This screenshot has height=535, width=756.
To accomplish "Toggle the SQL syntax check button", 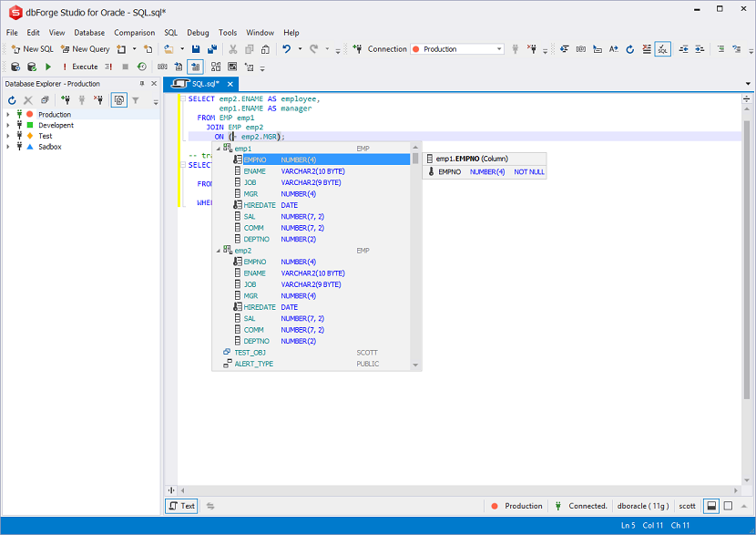I will point(663,49).
